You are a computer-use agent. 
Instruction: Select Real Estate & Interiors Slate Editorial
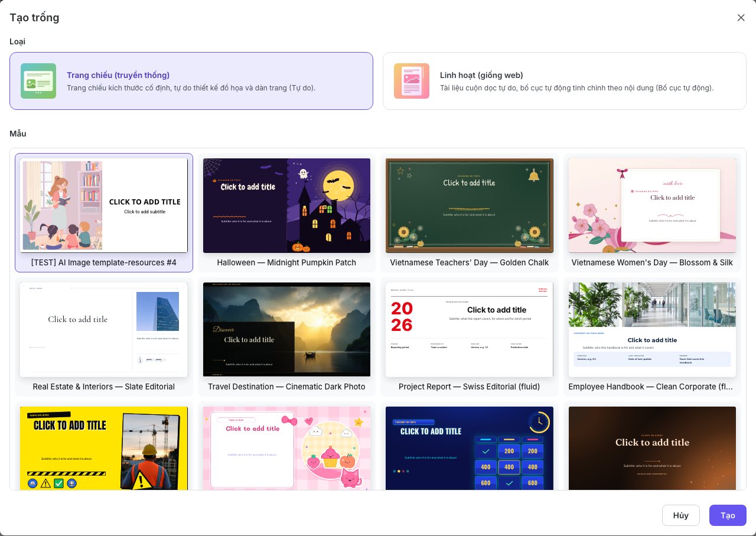pyautogui.click(x=104, y=337)
